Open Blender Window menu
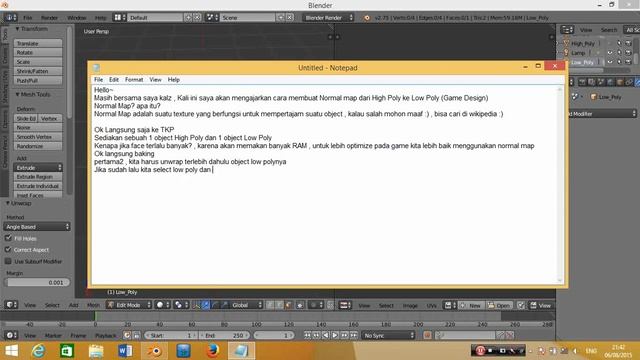The width and height of the screenshot is (640, 360). [76, 18]
